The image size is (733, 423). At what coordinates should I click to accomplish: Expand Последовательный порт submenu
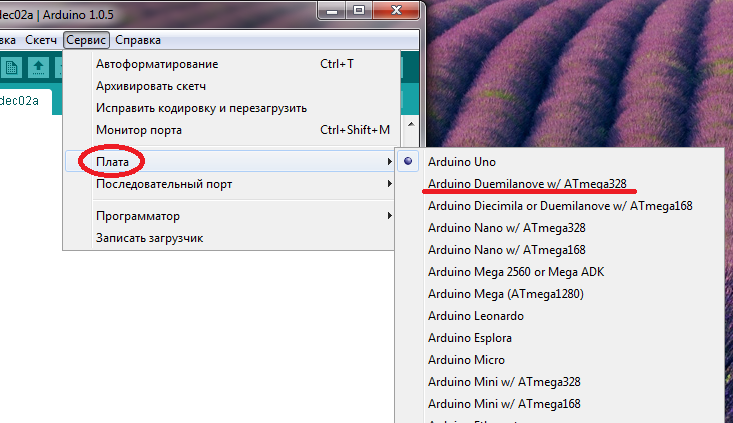pyautogui.click(x=230, y=184)
